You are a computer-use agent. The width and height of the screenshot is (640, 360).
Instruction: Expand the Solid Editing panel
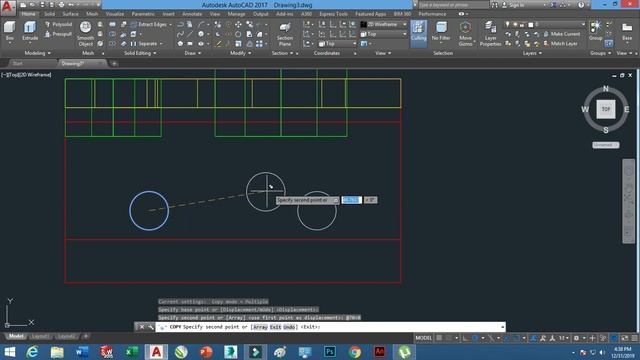pos(140,53)
